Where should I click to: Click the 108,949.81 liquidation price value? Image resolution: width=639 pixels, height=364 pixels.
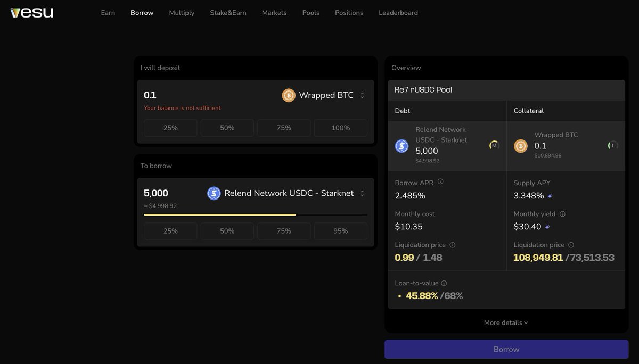pos(538,258)
